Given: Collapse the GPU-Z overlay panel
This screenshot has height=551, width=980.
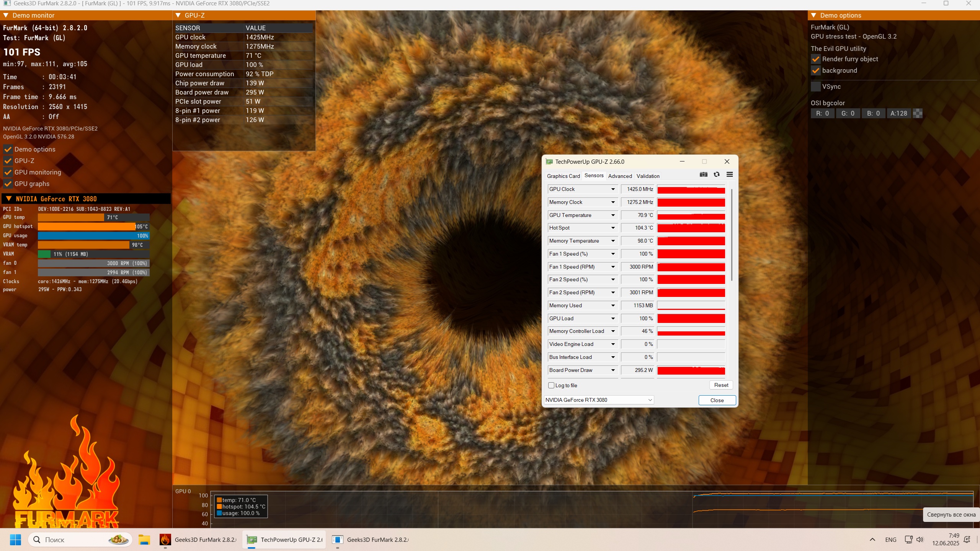Looking at the screenshot, I should 178,15.
